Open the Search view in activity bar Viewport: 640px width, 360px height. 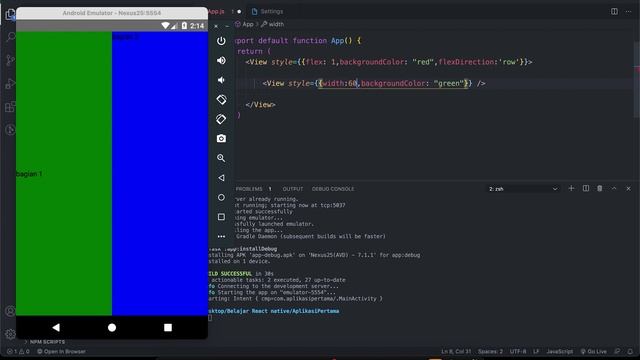(x=11, y=37)
